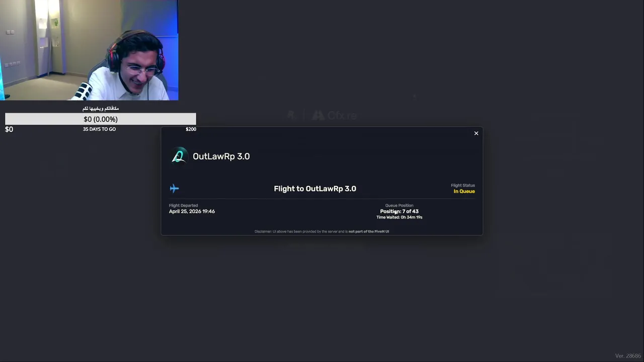This screenshot has height=362, width=644.
Task: Click 'Position: 7 of 43' text
Action: (399, 211)
